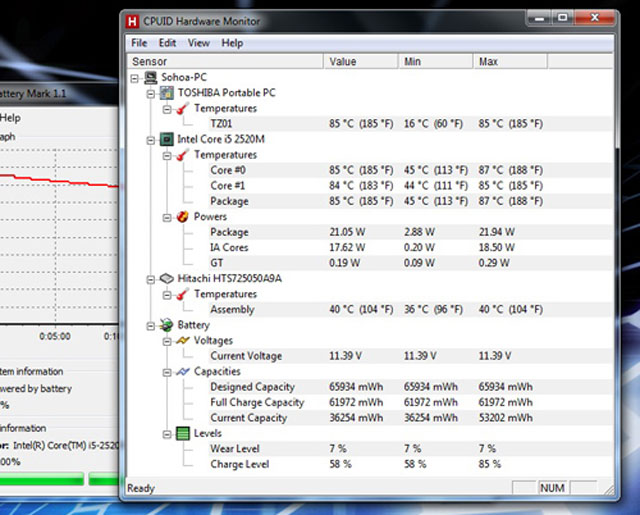Click the Capacities graph icon
Image resolution: width=640 pixels, height=515 pixels.
point(182,371)
